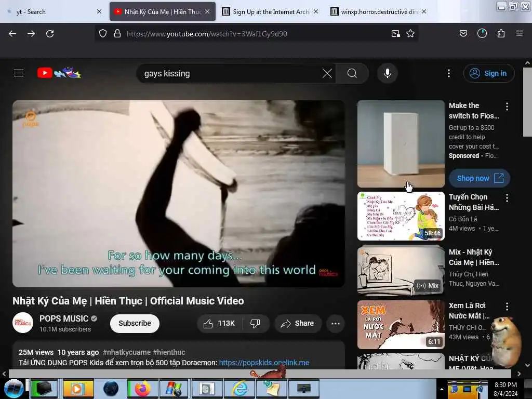Screen dimensions: 532x399
Task: Open Xem Là Rơi Nước Mắt thumbnail
Action: (x=401, y=325)
